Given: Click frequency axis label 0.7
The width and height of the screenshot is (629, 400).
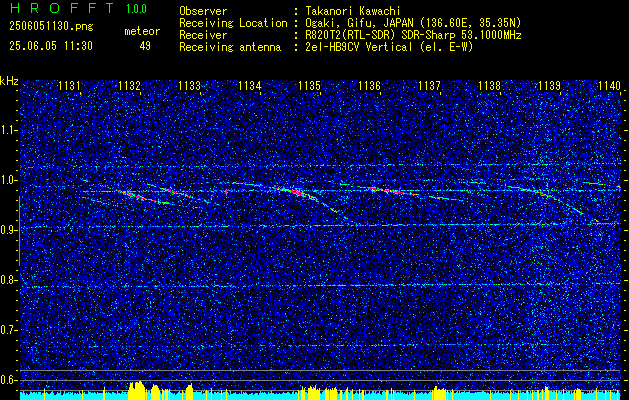Looking at the screenshot, I should 8,330.
